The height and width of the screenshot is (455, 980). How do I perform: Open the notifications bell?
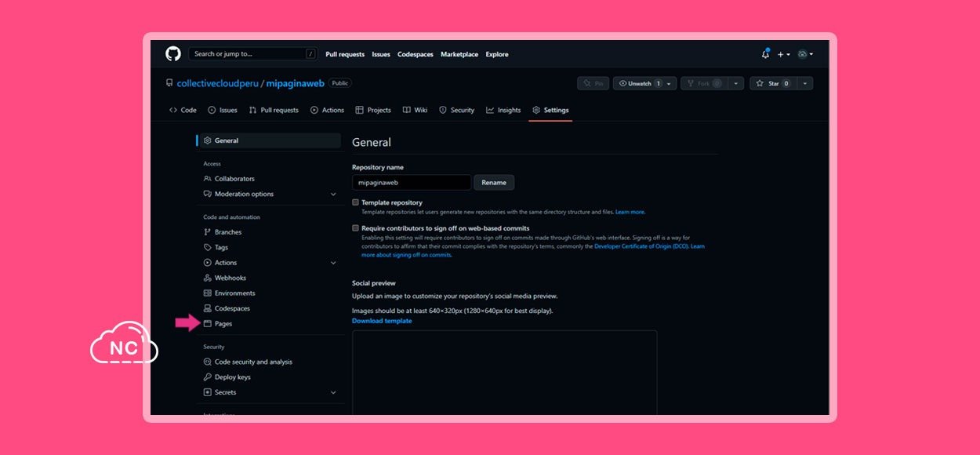pyautogui.click(x=765, y=54)
